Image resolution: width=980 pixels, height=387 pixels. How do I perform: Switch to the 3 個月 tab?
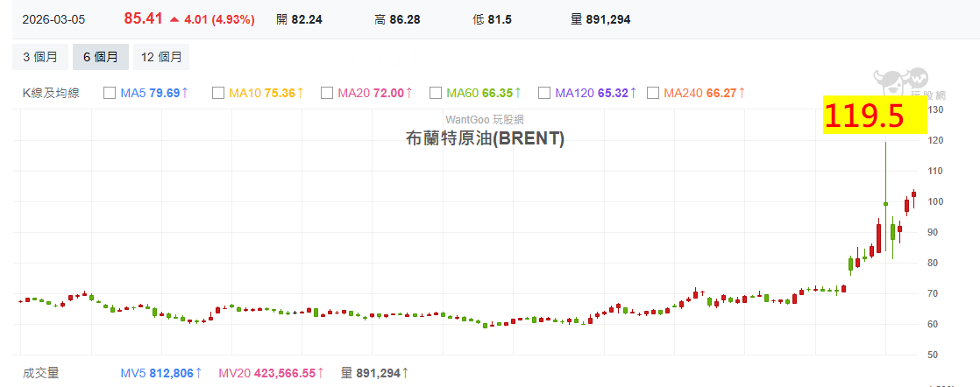click(40, 57)
